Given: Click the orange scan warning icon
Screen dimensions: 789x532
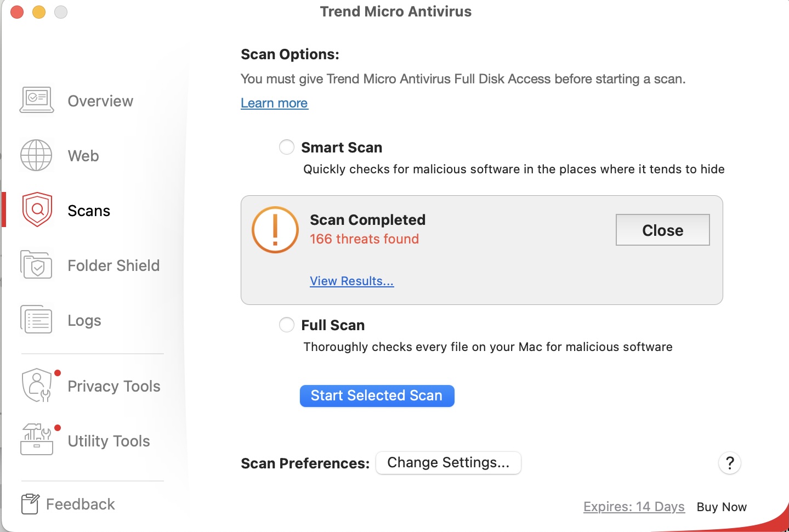Looking at the screenshot, I should pyautogui.click(x=275, y=230).
